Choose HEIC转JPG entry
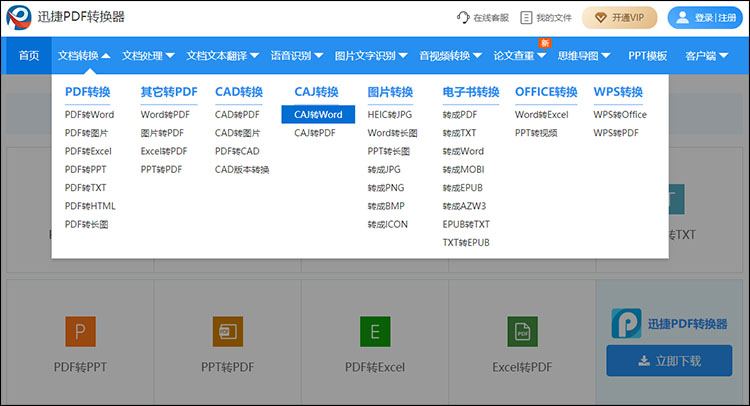Screen dimensions: 750x406 tap(390, 115)
